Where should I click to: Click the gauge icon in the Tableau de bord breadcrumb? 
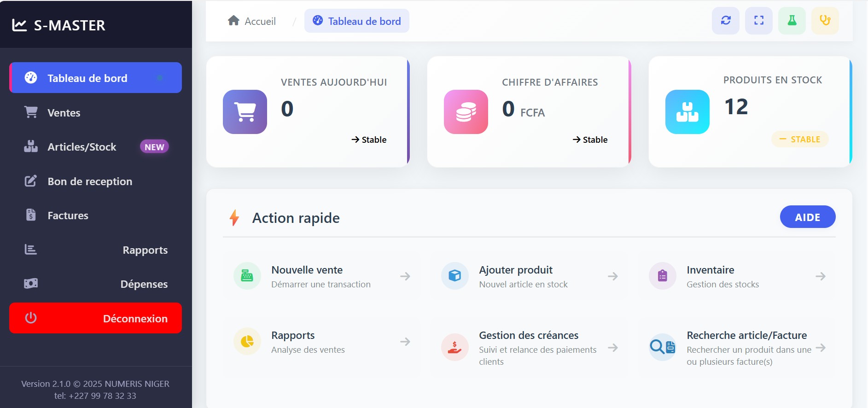tap(318, 21)
